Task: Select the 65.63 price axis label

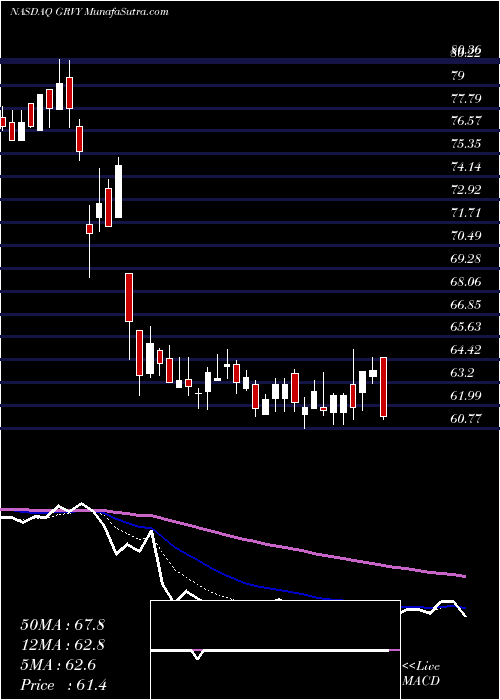Action: pos(467,327)
